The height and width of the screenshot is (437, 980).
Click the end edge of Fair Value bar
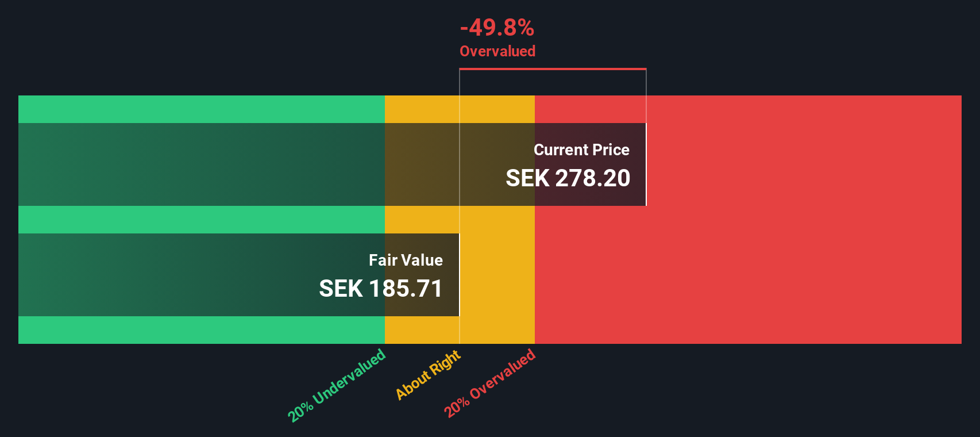(459, 275)
